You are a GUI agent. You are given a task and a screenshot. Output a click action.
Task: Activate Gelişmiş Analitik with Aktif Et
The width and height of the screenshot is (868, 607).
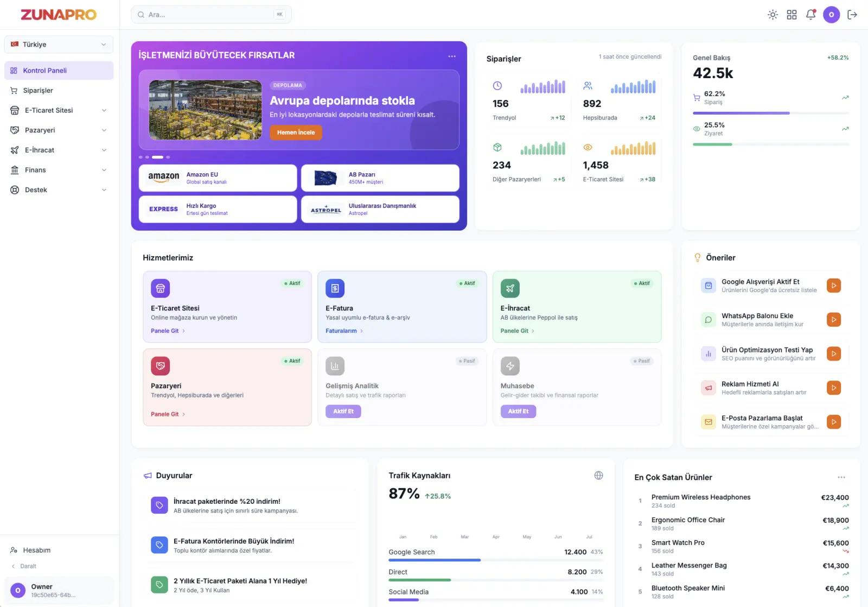pyautogui.click(x=343, y=412)
